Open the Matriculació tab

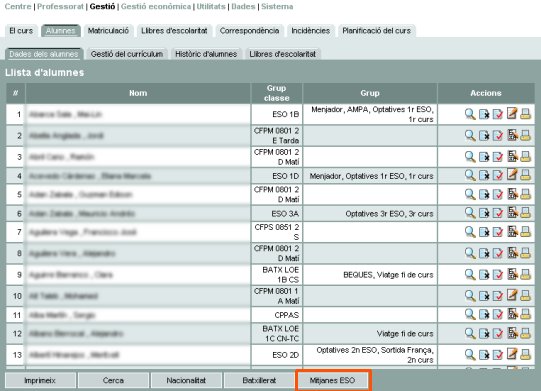108,31
